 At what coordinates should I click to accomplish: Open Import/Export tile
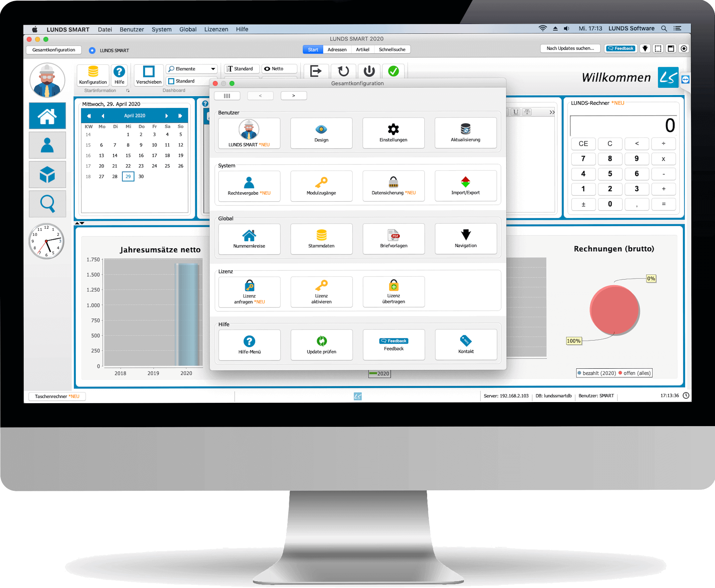point(465,186)
